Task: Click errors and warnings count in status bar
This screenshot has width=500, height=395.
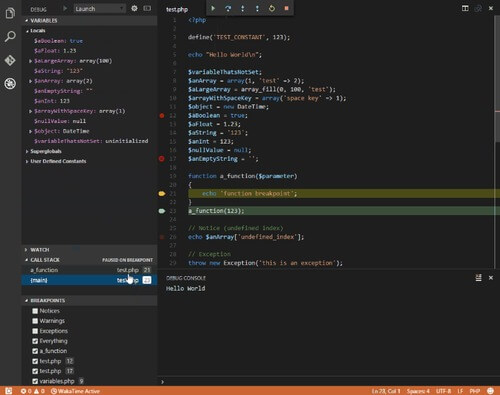Action: pyautogui.click(x=33, y=391)
